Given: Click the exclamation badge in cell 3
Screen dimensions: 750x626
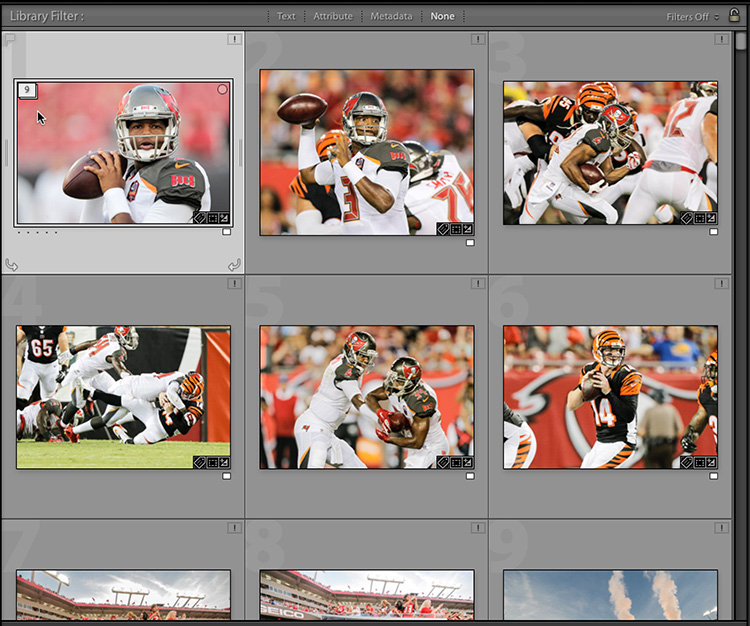Looking at the screenshot, I should (x=721, y=39).
